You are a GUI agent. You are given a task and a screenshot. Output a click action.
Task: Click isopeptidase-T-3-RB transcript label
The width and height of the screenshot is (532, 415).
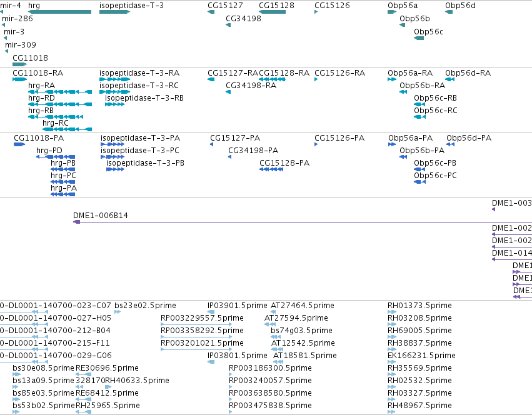tap(144, 97)
